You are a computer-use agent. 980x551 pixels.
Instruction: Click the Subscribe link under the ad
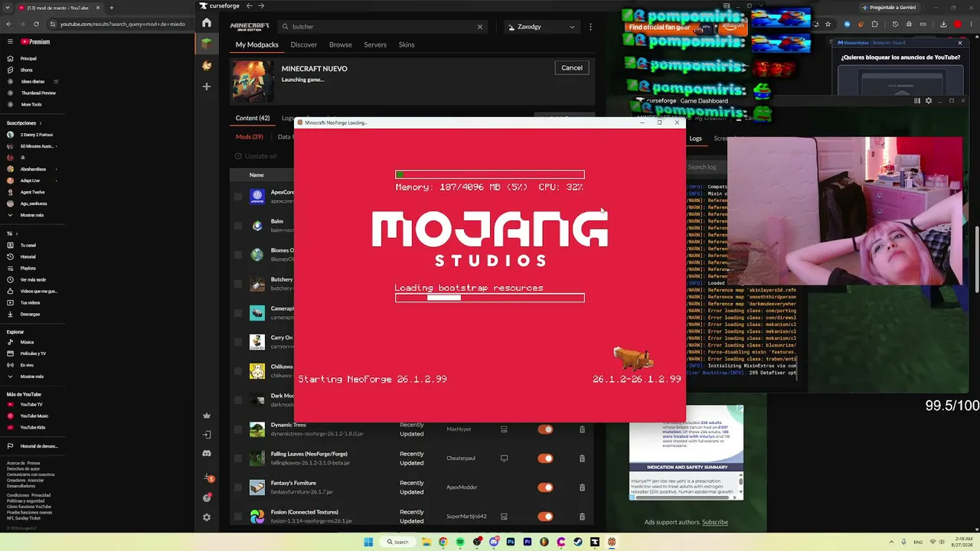(x=715, y=522)
